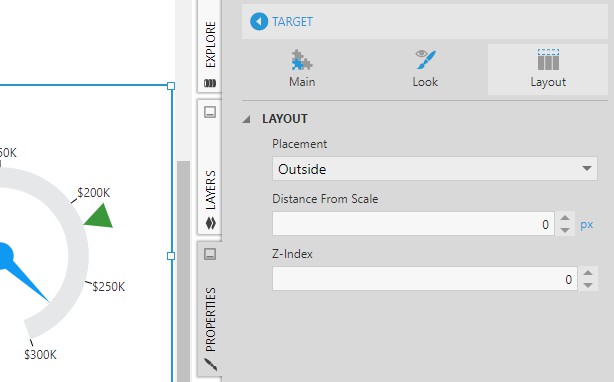The width and height of the screenshot is (614, 382).
Task: Increase the Z-Index value
Action: click(588, 273)
